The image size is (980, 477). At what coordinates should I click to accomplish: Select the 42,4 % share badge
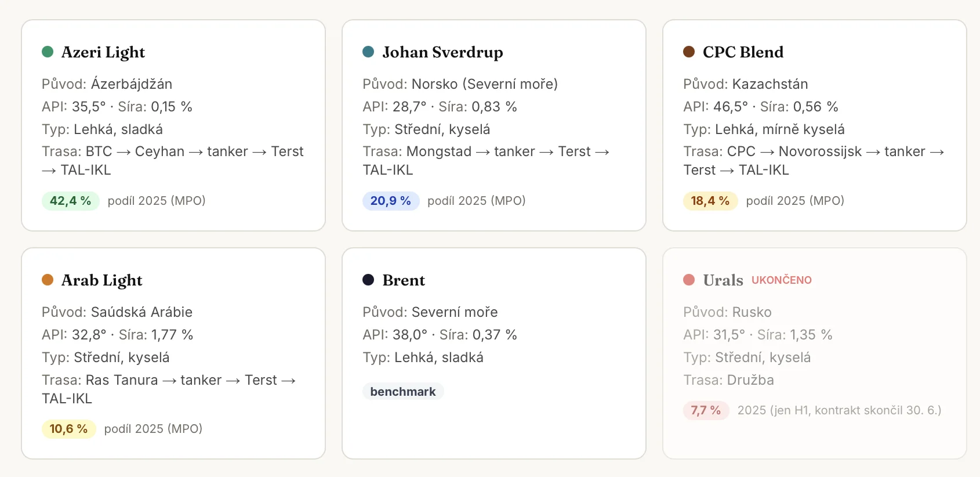click(70, 201)
